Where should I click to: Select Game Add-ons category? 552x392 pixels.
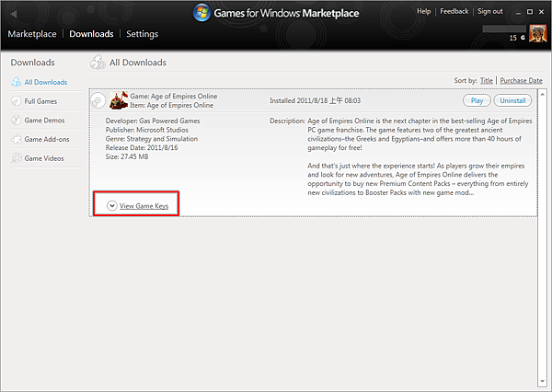[x=47, y=139]
